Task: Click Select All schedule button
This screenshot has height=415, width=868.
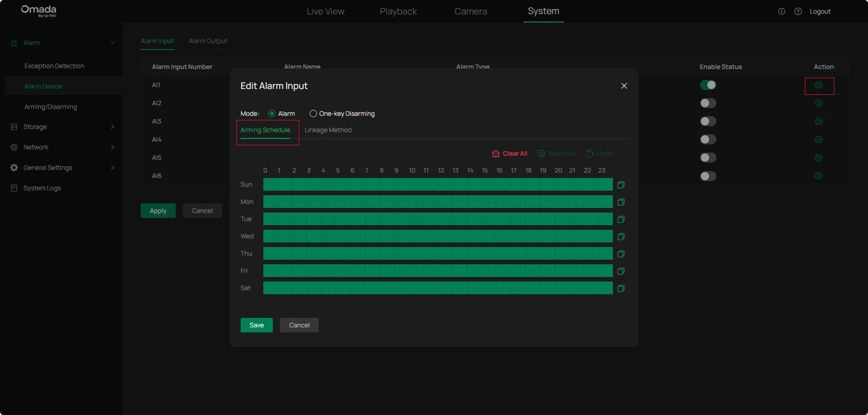Action: pos(556,154)
